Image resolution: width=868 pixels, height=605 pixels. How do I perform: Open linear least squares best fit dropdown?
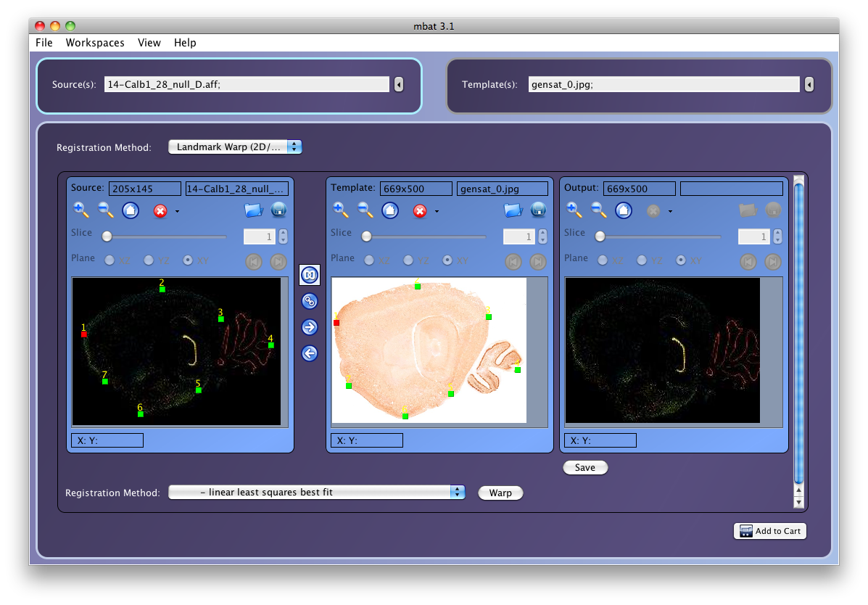point(317,492)
